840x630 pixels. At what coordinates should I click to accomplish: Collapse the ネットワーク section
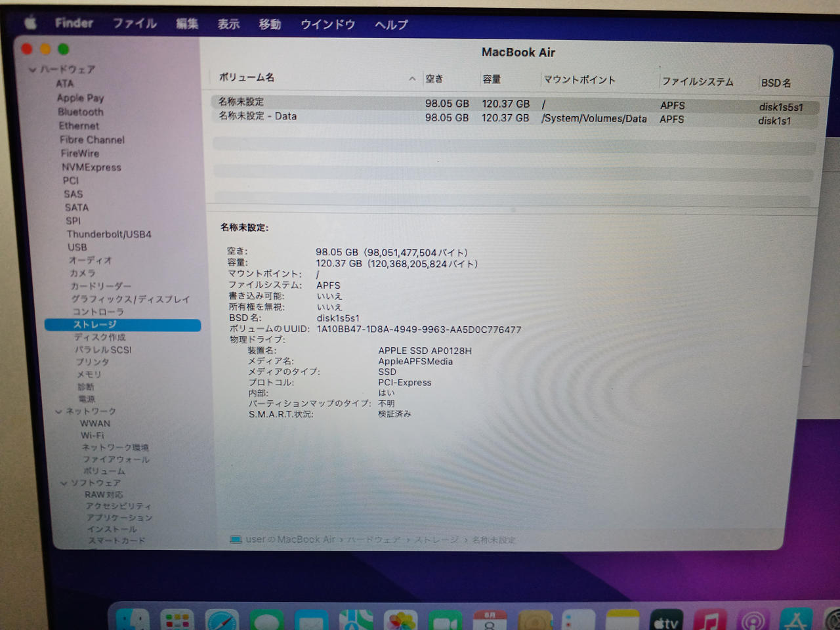click(58, 411)
